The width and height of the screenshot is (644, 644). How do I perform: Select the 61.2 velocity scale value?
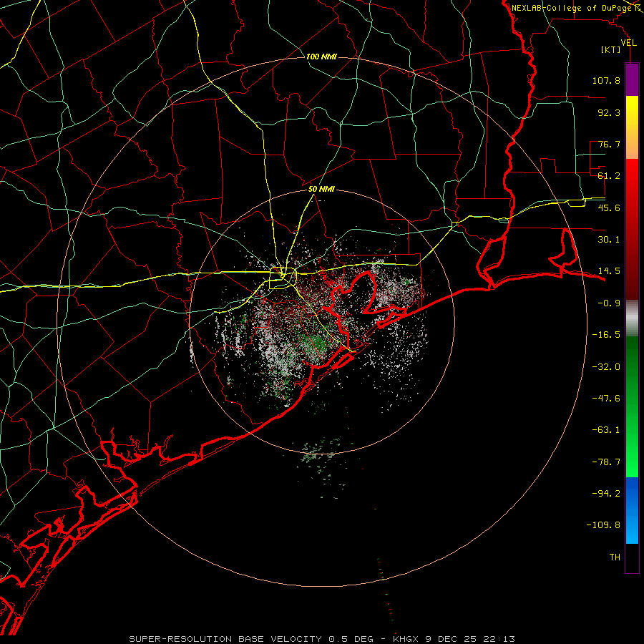(x=609, y=176)
